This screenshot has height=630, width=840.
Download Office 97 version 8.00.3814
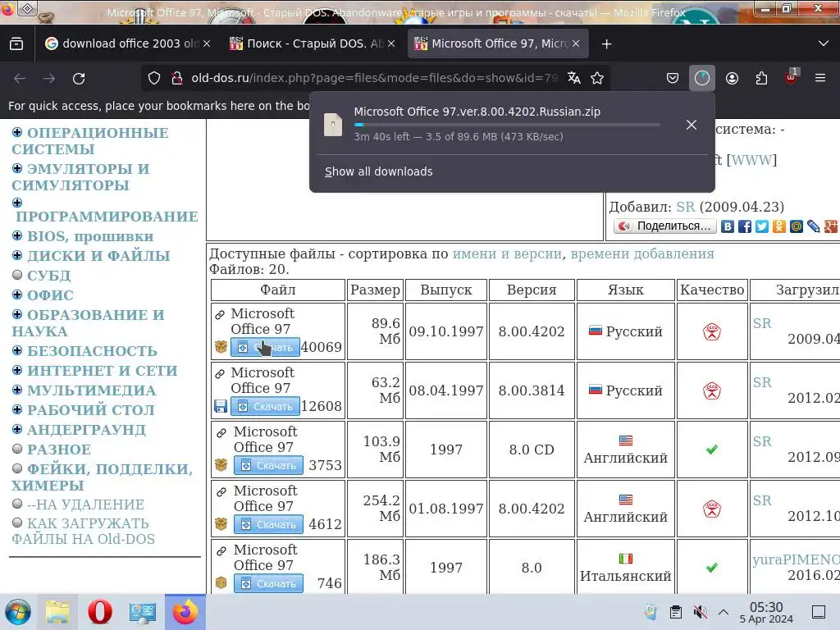(265, 407)
